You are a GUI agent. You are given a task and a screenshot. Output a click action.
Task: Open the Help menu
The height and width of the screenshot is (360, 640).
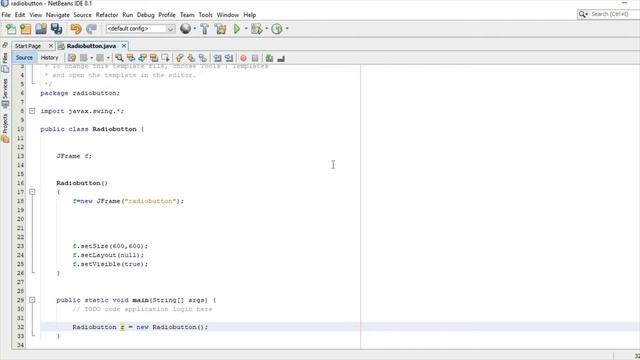pyautogui.click(x=250, y=15)
